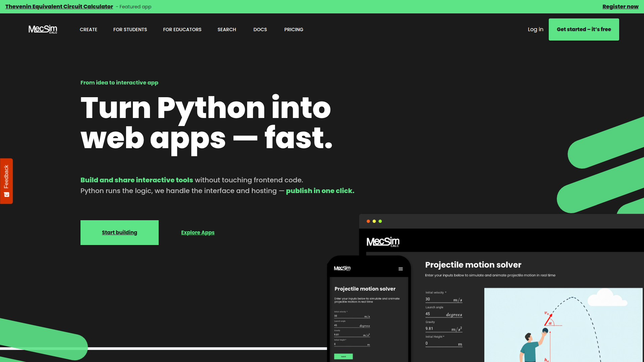Follow the Explore Apps link
Image resolution: width=644 pixels, height=362 pixels.
198,233
